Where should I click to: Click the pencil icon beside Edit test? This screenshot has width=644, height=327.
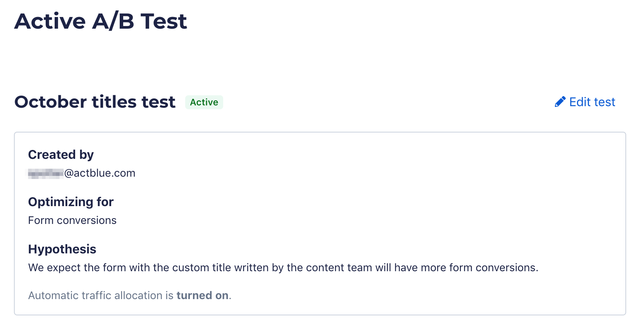coord(560,102)
